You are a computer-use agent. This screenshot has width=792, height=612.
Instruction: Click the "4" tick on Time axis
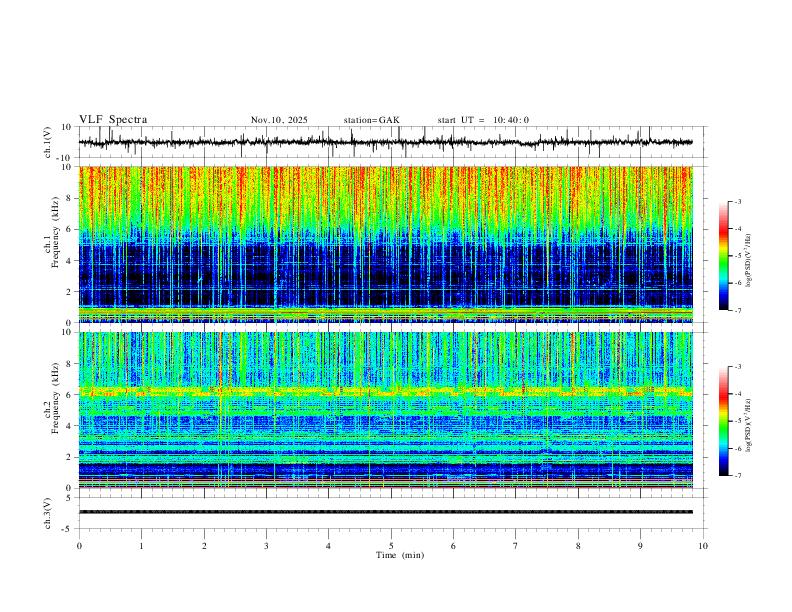click(x=329, y=546)
